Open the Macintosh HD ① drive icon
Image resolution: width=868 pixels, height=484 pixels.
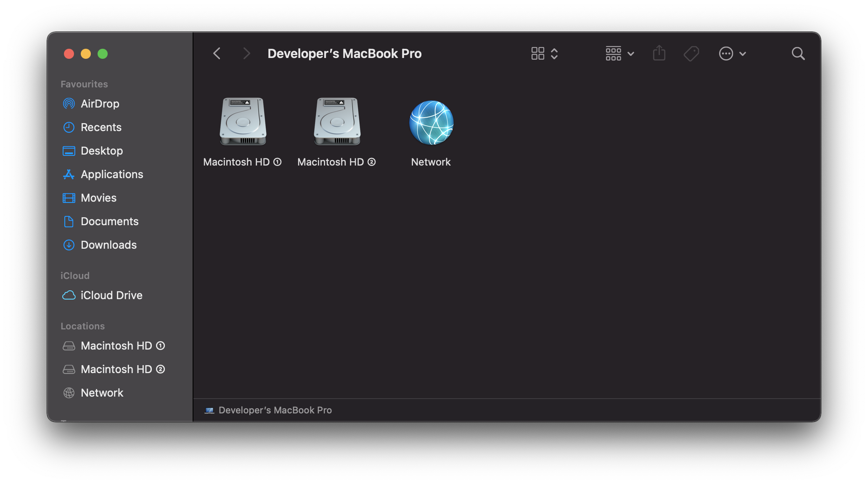click(242, 122)
